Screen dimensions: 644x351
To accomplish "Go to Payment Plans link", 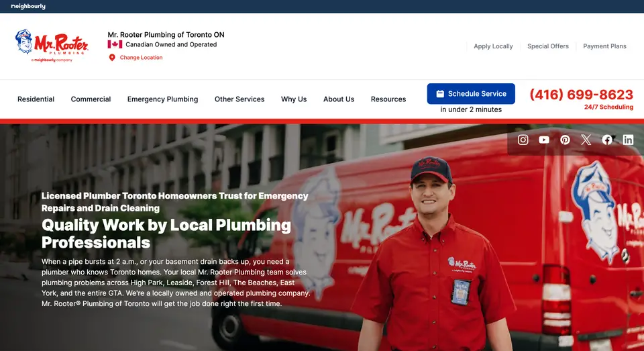I will tap(604, 46).
